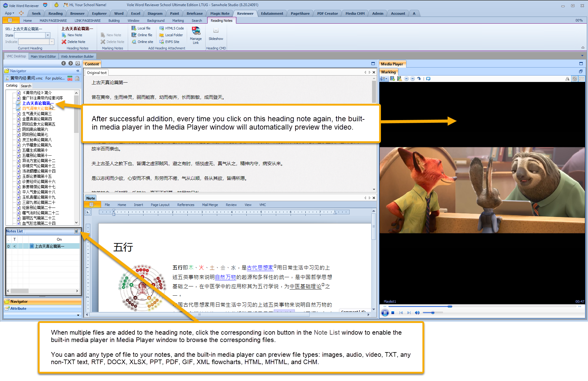This screenshot has height=381, width=588.
Task: Click the loop replay icon in Marking toolbar
Action: [428, 79]
